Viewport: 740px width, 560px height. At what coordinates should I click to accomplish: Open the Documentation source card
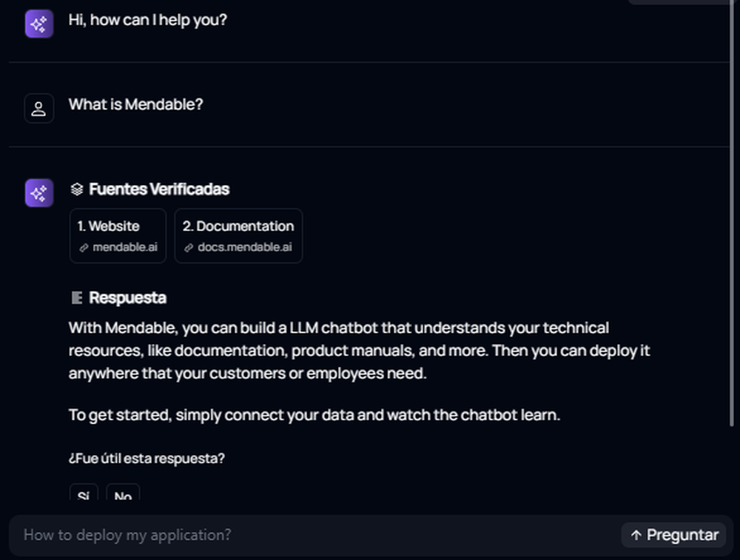point(238,236)
